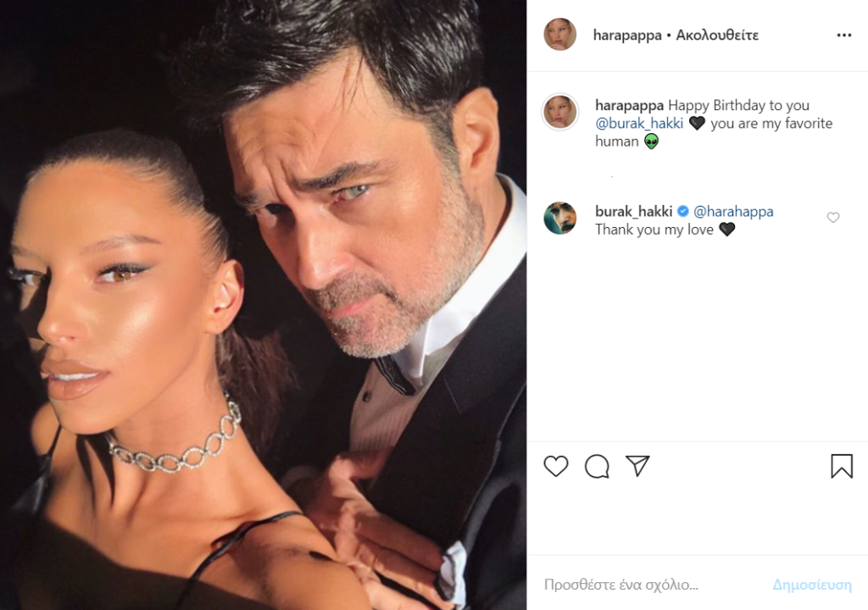Open harapappa's profile picture in header
The height and width of the screenshot is (610, 868).
point(559,35)
